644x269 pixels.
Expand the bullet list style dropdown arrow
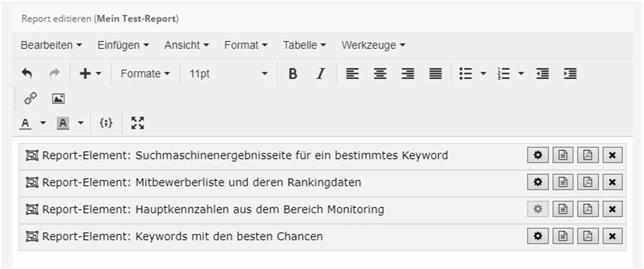(483, 74)
